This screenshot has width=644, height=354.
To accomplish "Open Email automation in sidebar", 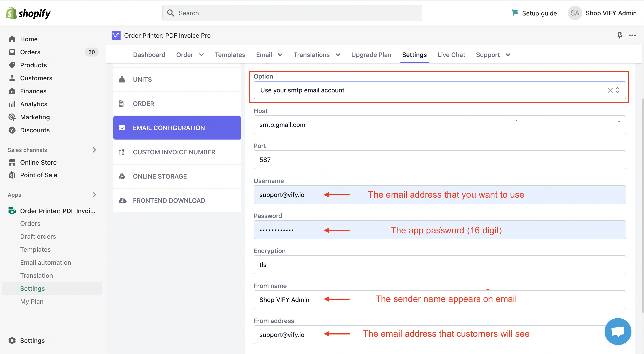I will [x=45, y=262].
